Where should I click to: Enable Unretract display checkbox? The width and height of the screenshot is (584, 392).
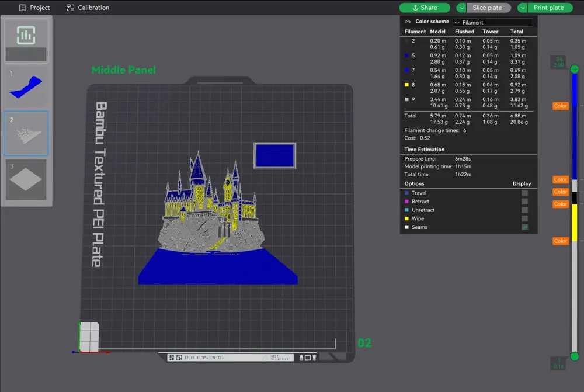click(525, 210)
